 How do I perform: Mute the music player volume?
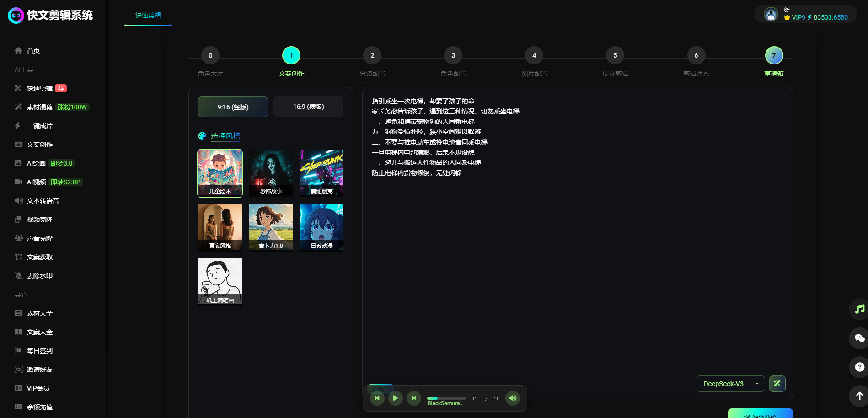513,398
